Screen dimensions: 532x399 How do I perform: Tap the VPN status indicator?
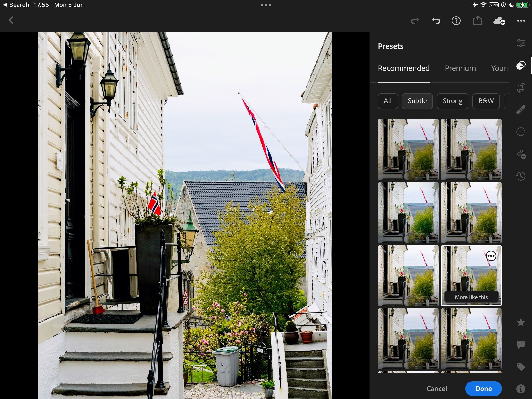coord(494,5)
